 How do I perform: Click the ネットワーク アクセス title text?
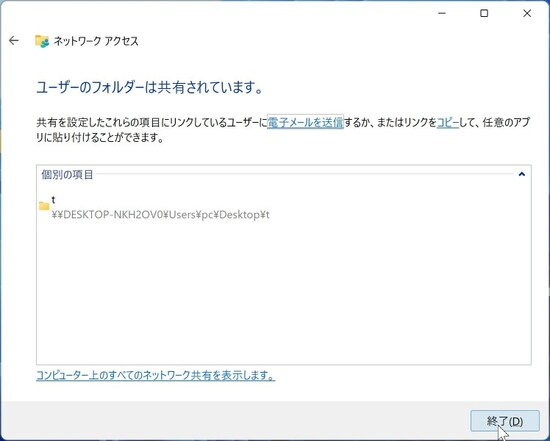96,41
